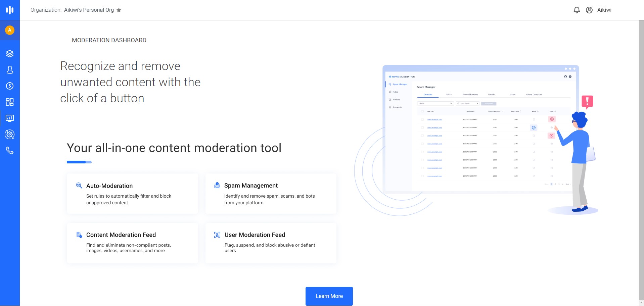Open the User Moderation Feed card
Image resolution: width=644 pixels, height=306 pixels.
coord(271,243)
